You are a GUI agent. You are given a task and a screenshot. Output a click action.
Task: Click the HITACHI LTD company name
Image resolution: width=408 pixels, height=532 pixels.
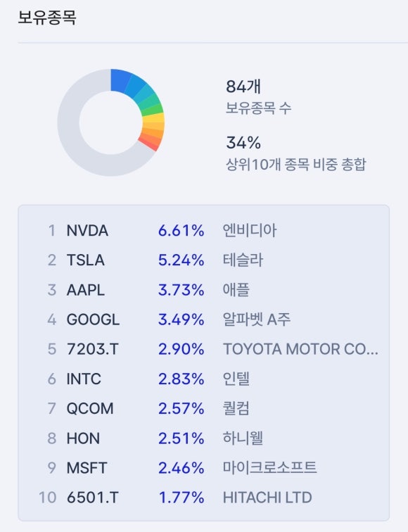point(267,498)
